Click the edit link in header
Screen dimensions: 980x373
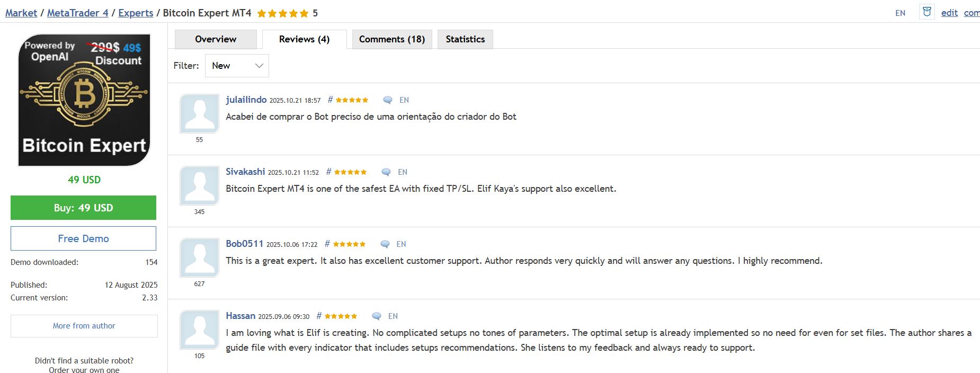click(949, 13)
